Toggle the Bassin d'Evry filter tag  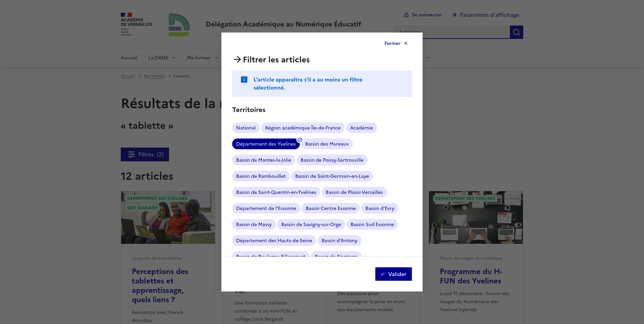click(x=379, y=208)
